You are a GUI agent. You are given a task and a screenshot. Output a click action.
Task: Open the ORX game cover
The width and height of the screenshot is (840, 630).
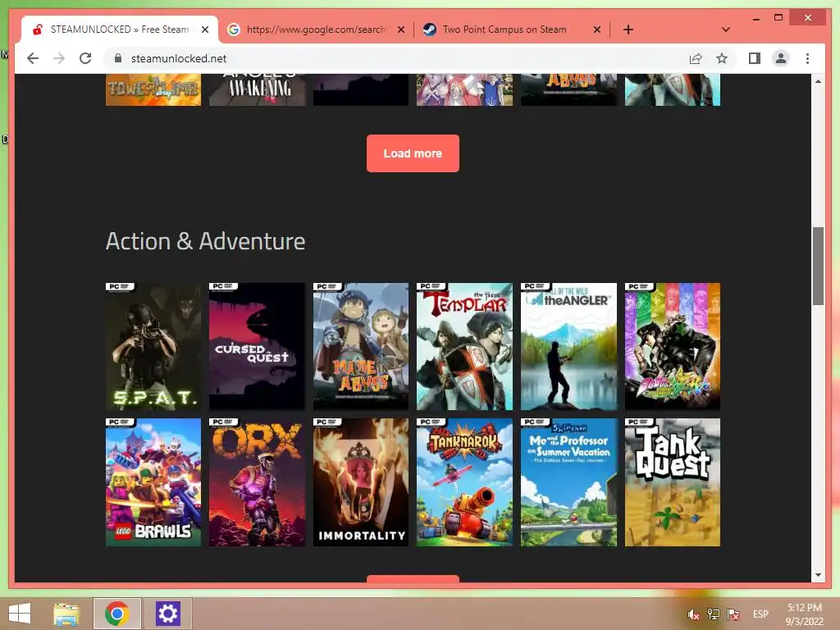click(257, 482)
